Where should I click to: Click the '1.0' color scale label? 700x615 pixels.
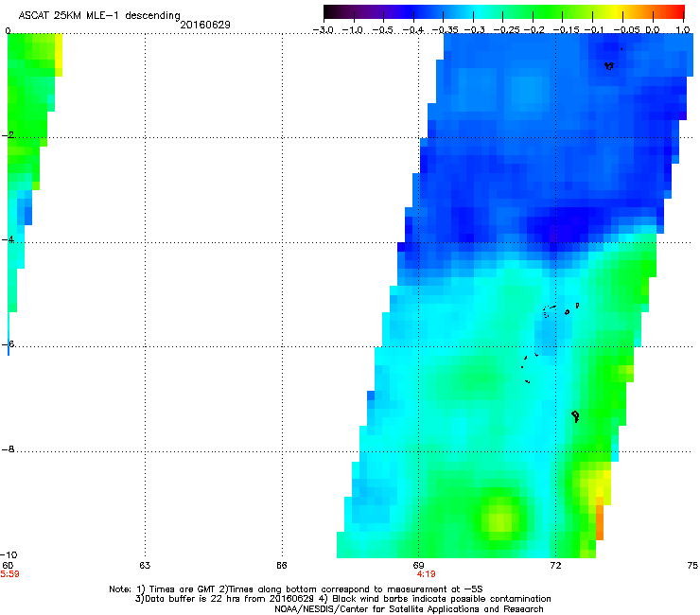click(683, 30)
